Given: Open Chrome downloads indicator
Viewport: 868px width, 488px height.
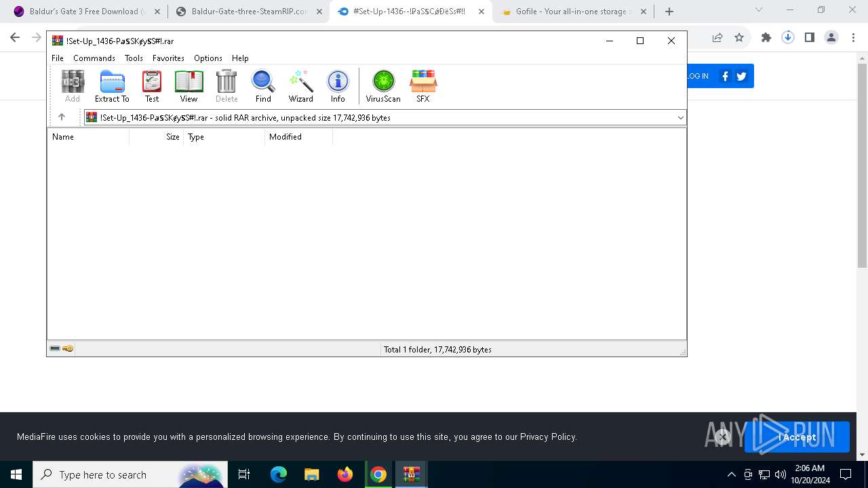Looking at the screenshot, I should coord(788,38).
